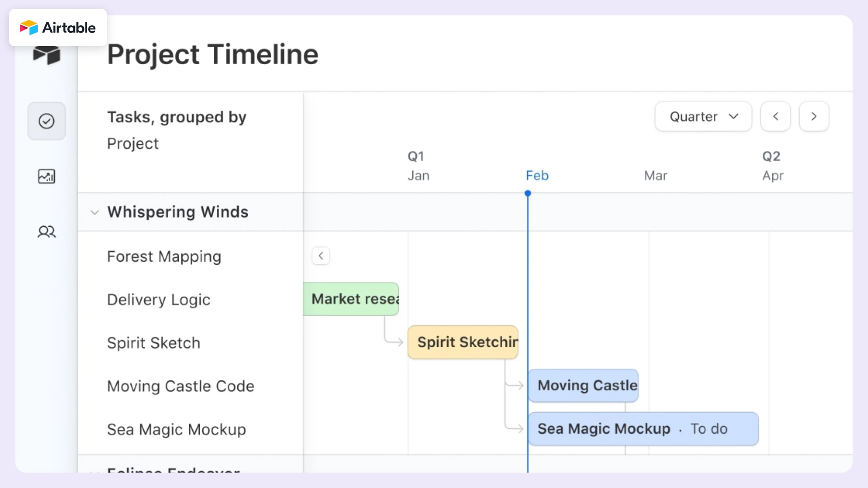Go to previous quarter with the left chevron
This screenshot has height=488, width=868.
[x=775, y=116]
